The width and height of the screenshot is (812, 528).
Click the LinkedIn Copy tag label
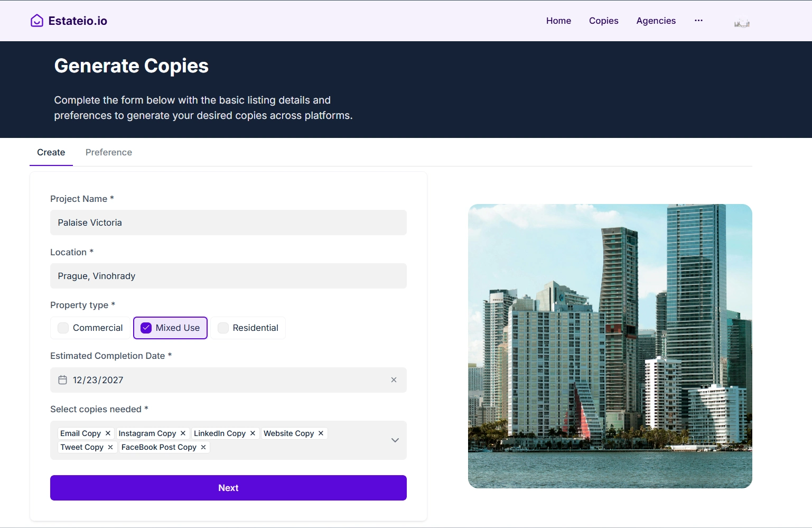coord(220,433)
